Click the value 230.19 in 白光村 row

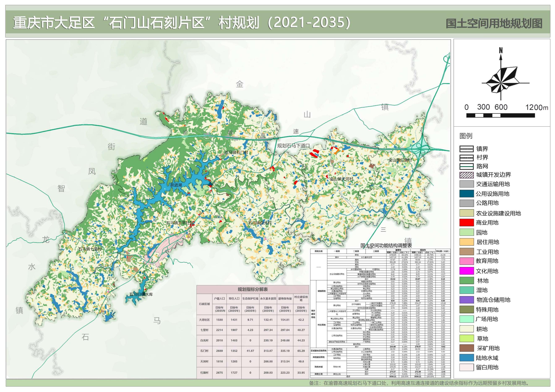[x=268, y=340]
